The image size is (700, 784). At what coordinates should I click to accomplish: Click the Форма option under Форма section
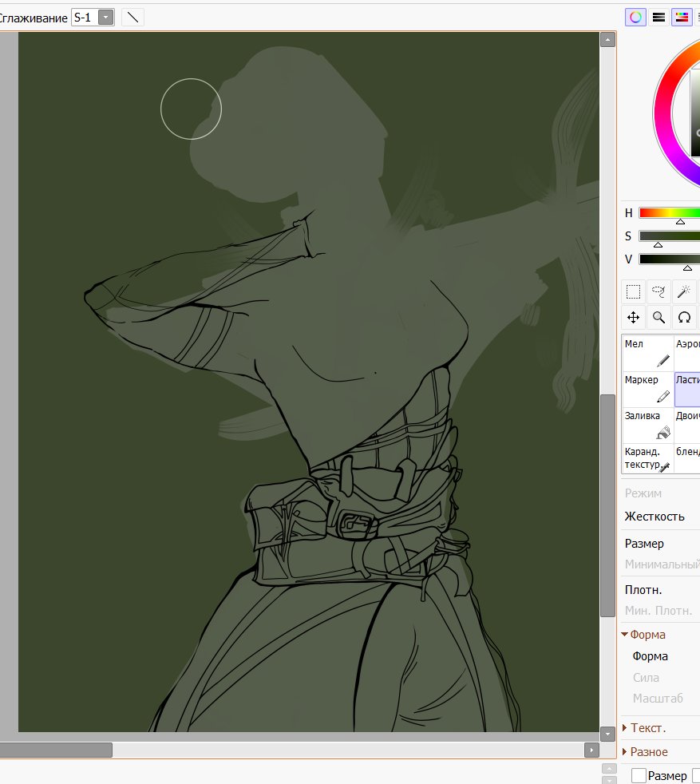650,656
